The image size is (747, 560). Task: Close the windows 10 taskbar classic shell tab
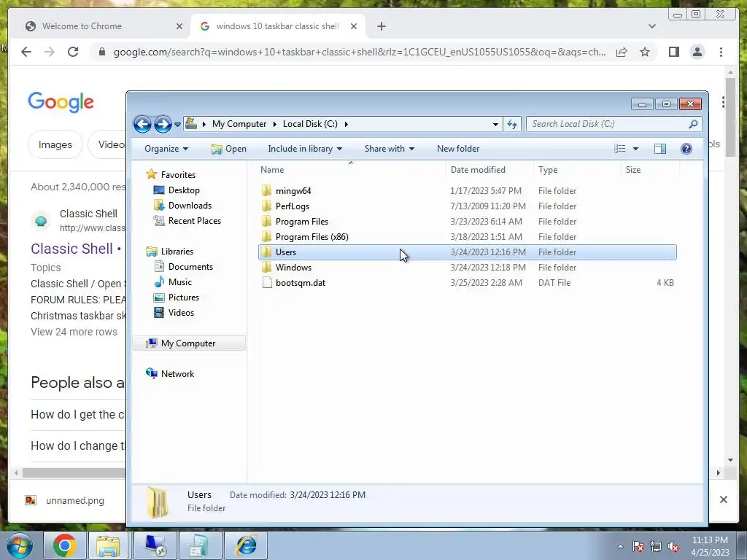click(354, 26)
